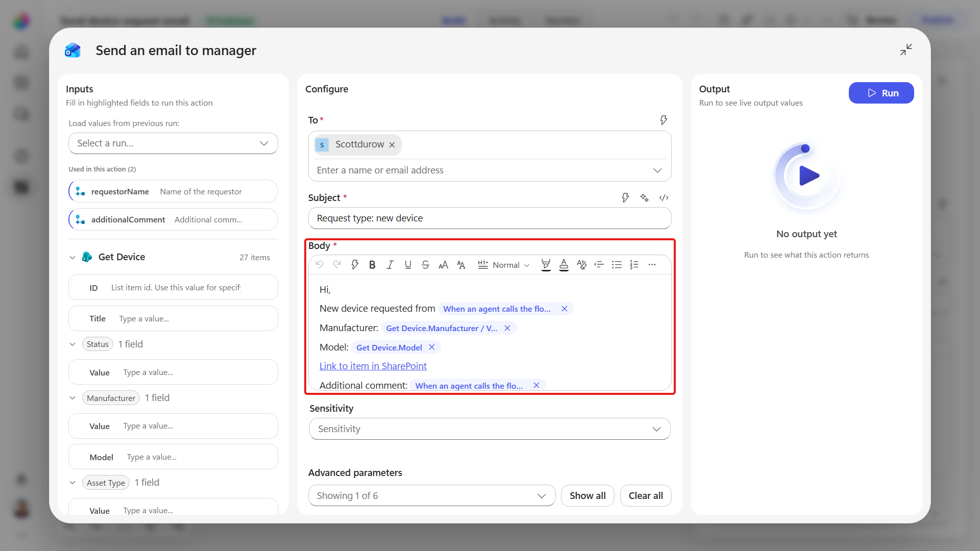Viewport: 980px width, 551px height.
Task: Click the bulleted list icon
Action: tap(617, 264)
